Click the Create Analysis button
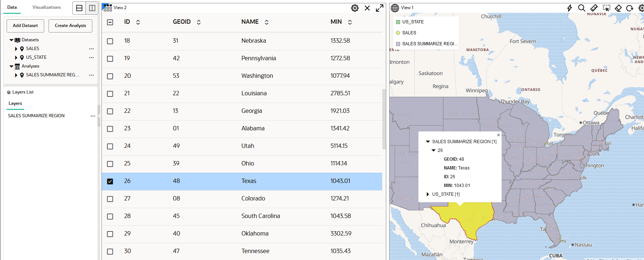 click(70, 26)
